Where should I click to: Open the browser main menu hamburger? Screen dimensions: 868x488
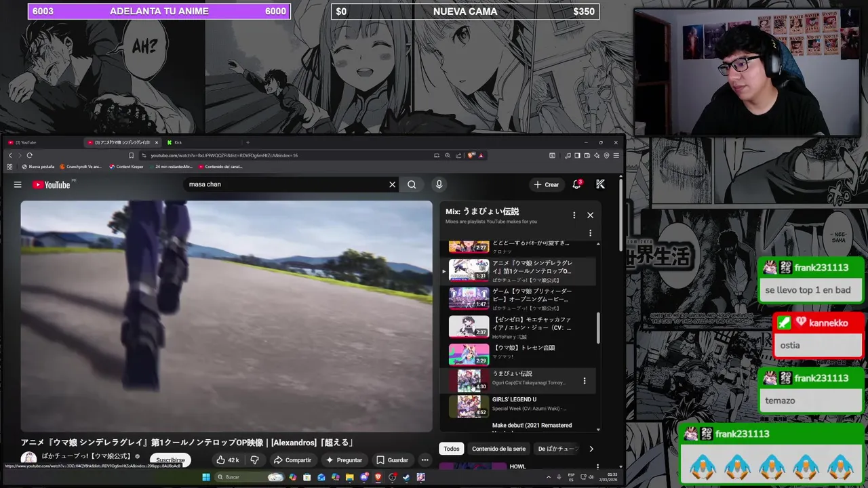pyautogui.click(x=616, y=155)
